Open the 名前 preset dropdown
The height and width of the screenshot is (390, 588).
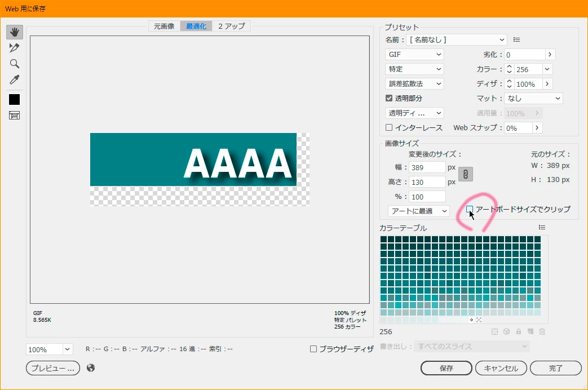457,40
